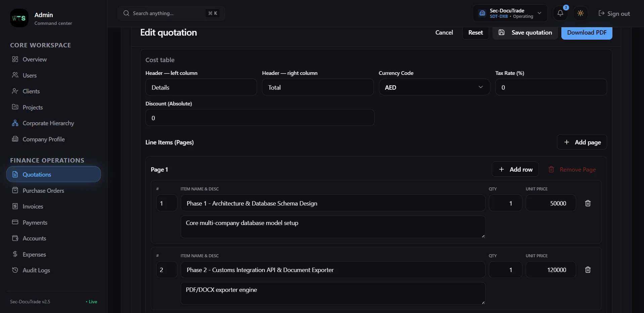Edit the 50000 unit price field
644x313 pixels.
pyautogui.click(x=551, y=203)
